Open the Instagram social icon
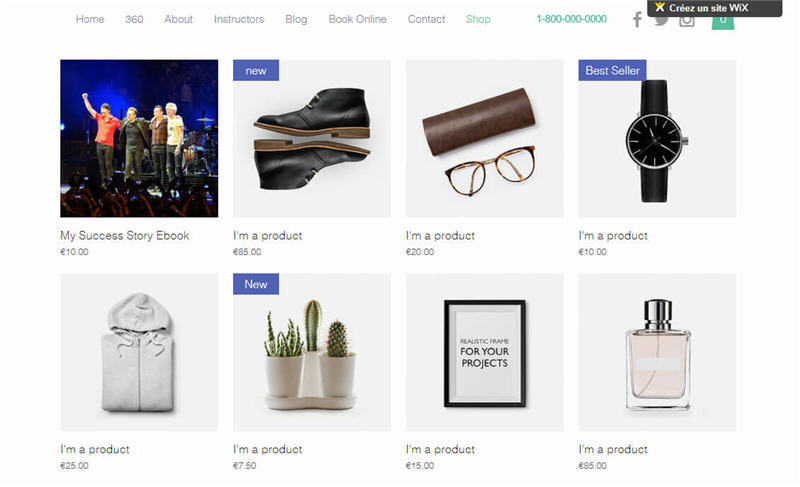Screen dimensions: 800x487 point(687,21)
